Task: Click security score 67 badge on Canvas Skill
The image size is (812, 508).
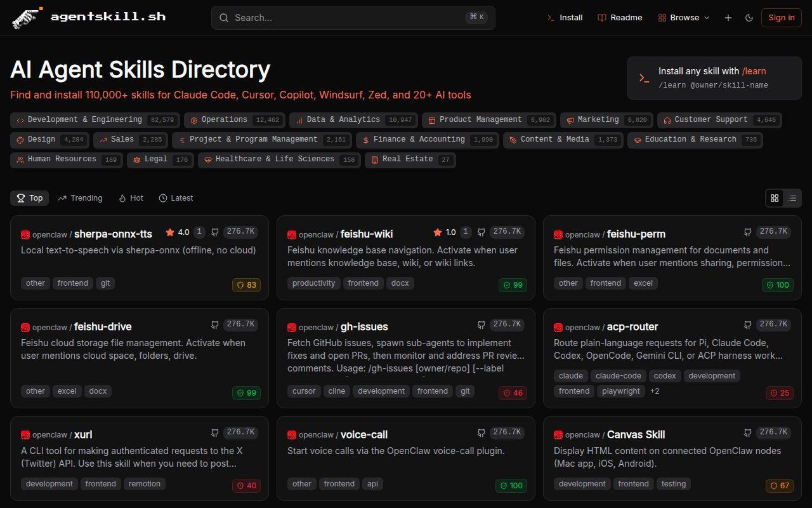Action: click(x=779, y=486)
